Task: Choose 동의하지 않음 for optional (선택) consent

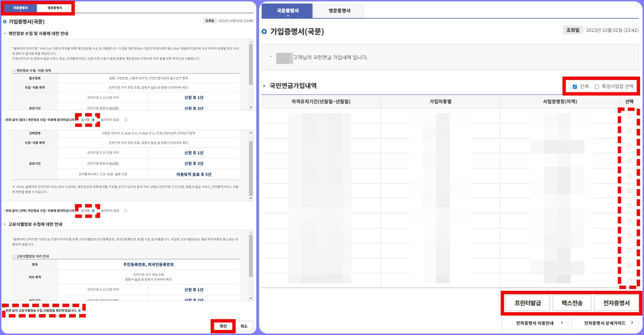Action: tap(126, 211)
